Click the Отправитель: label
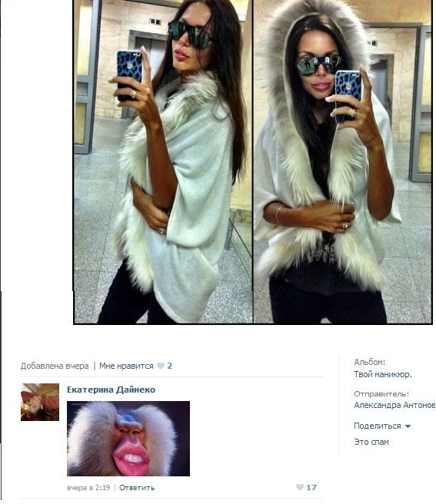Viewport: 436px width, 504px height. point(381,393)
